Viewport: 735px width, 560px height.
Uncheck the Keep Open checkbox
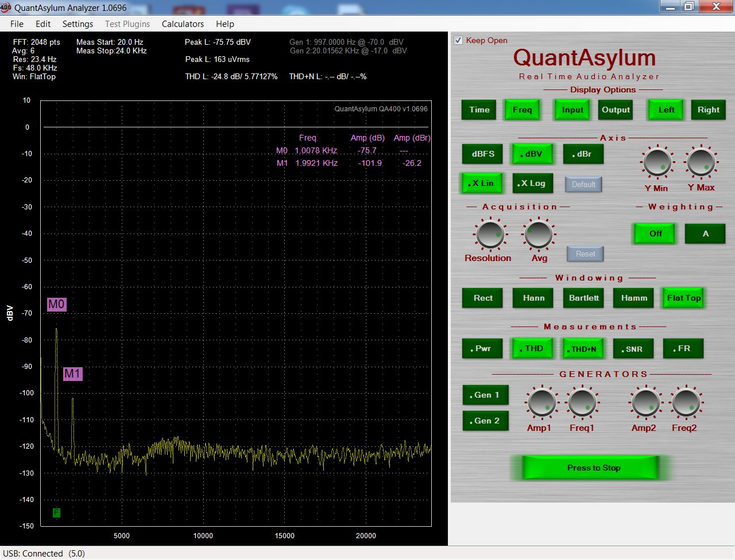[x=458, y=40]
